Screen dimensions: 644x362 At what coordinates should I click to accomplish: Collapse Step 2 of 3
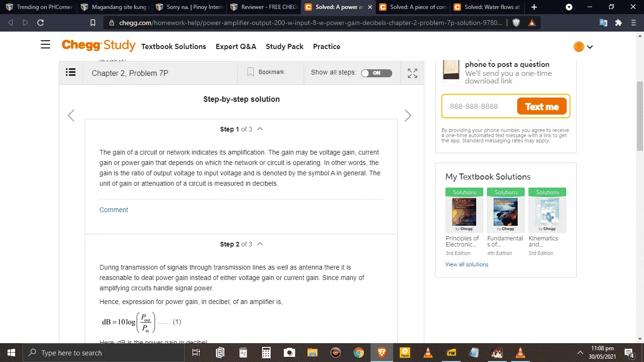pyautogui.click(x=260, y=244)
